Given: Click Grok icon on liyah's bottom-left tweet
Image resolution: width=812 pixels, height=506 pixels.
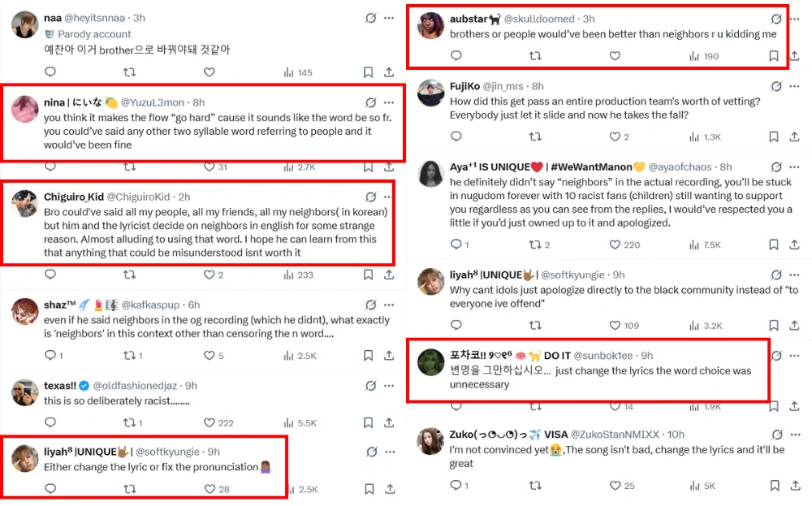Looking at the screenshot, I should click(371, 452).
